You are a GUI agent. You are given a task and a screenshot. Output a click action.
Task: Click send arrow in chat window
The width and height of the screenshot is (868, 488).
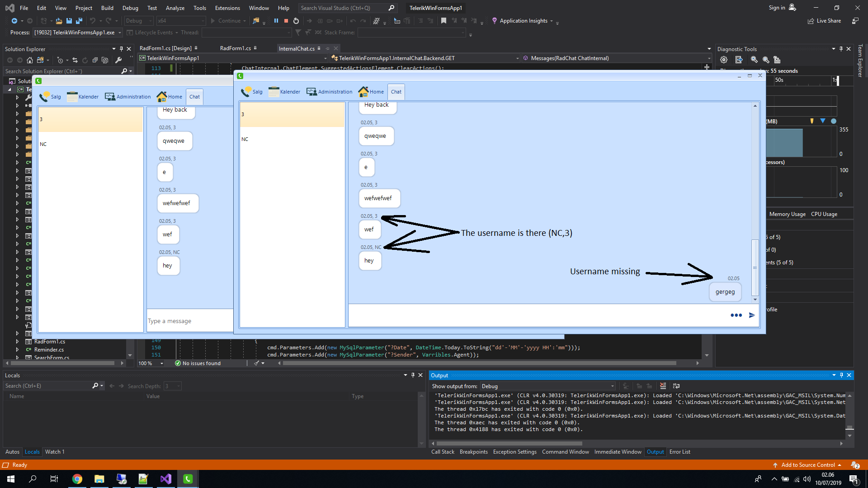click(752, 315)
